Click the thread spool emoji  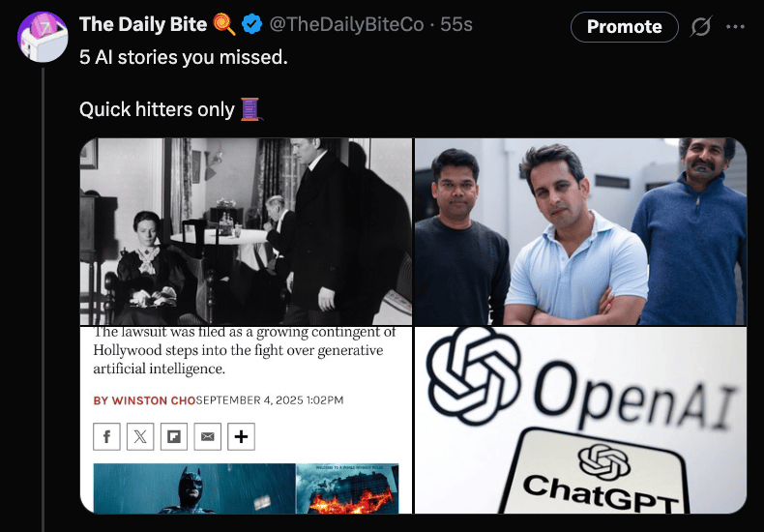(x=251, y=109)
